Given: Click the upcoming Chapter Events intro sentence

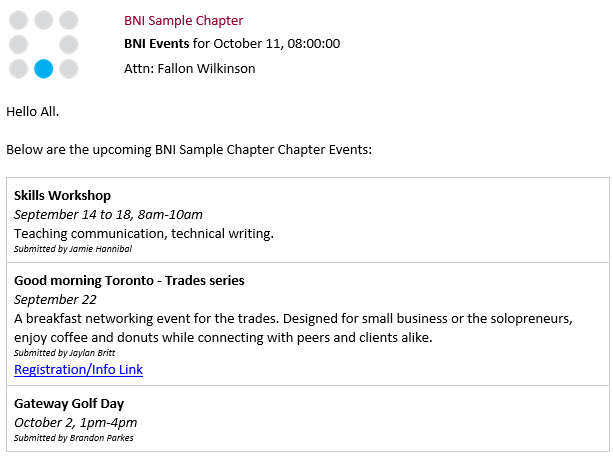Looking at the screenshot, I should 188,150.
